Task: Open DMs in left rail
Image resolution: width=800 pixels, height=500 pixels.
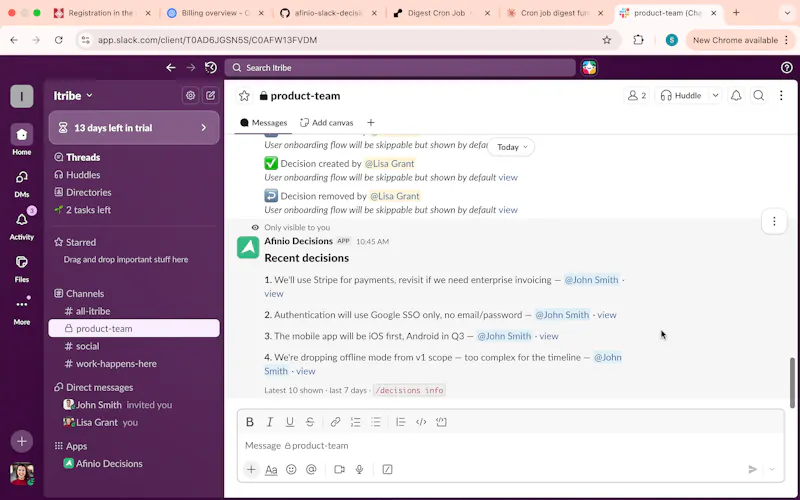Action: coord(21,183)
